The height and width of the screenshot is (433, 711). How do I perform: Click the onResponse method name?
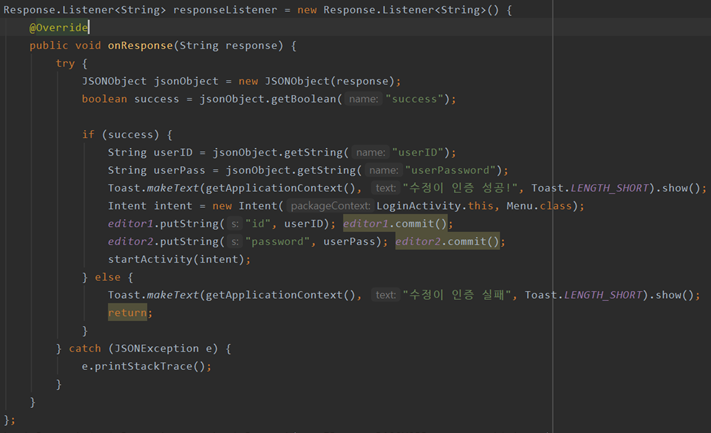pos(140,45)
